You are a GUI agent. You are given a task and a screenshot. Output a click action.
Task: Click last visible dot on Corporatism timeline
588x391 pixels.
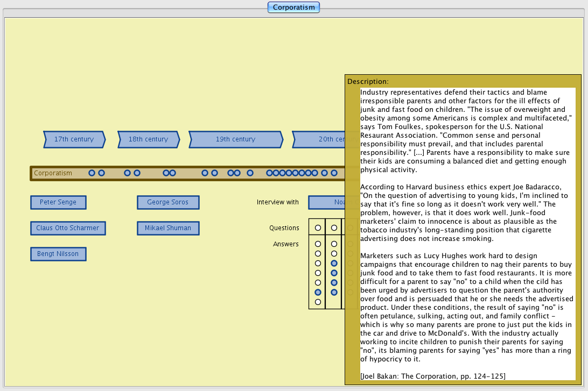pyautogui.click(x=334, y=173)
